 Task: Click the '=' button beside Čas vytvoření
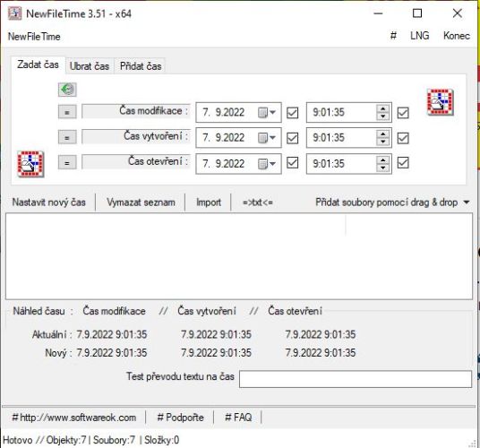pyautogui.click(x=67, y=137)
